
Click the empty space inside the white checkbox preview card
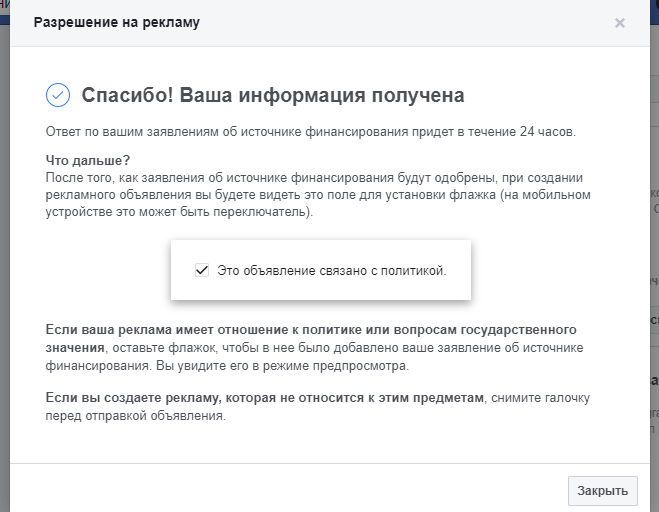tap(321, 251)
